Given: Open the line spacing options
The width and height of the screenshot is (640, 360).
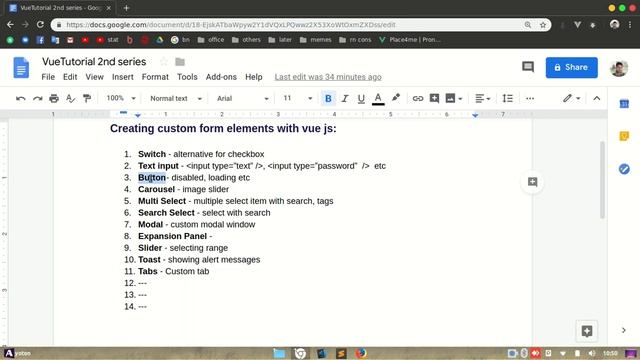Looking at the screenshot, I should tap(507, 98).
